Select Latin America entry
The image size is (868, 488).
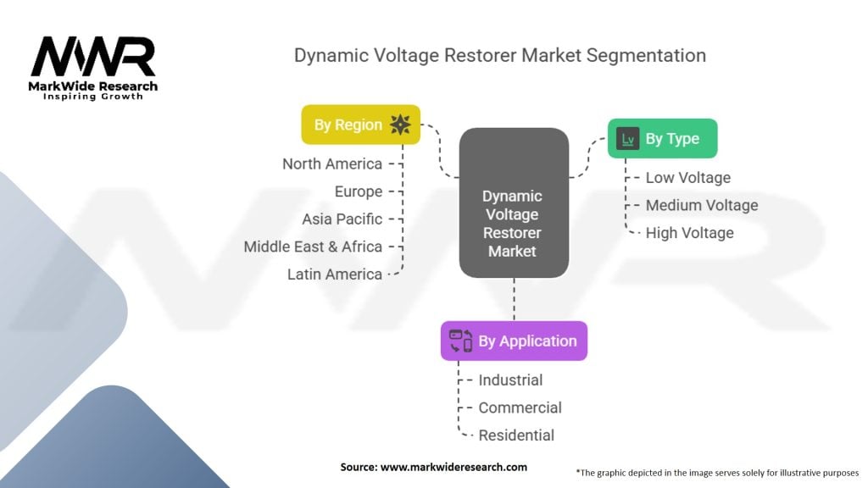(x=334, y=274)
